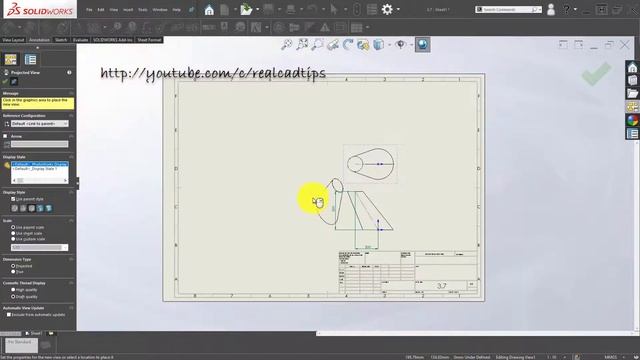The height and width of the screenshot is (360, 640).
Task: Click the Open file folder icon
Action: pos(246,9)
